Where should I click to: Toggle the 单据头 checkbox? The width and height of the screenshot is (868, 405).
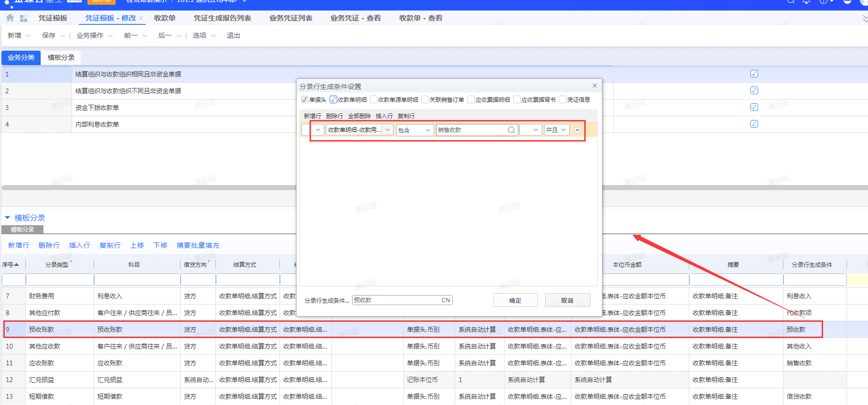pos(305,99)
